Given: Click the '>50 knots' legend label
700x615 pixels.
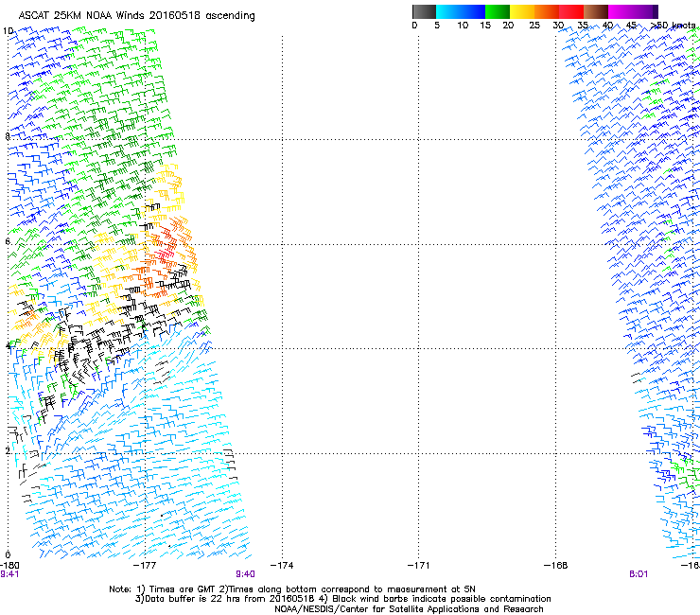Looking at the screenshot, I should click(x=673, y=26).
